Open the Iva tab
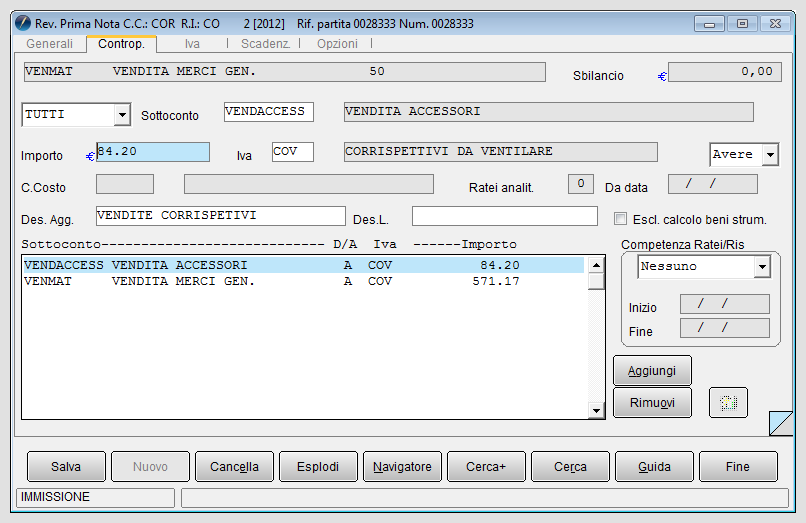The width and height of the screenshot is (806, 523). click(192, 44)
